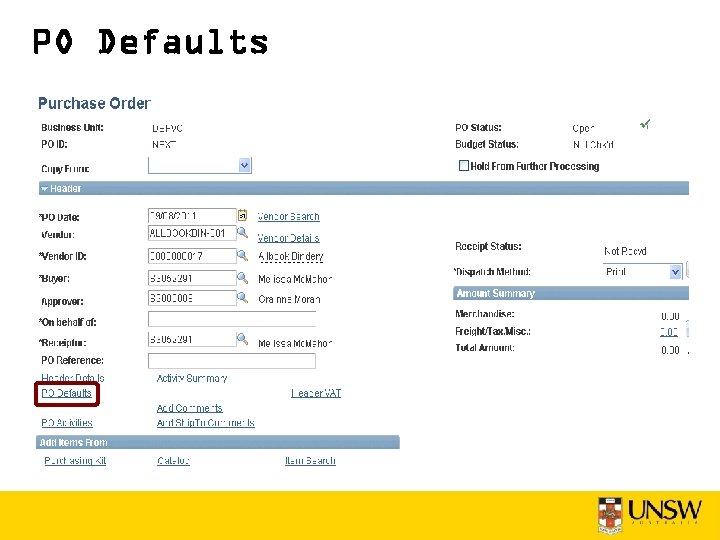Viewport: 720px width, 540px height.
Task: Open the PO Defaults link
Action: 67,393
